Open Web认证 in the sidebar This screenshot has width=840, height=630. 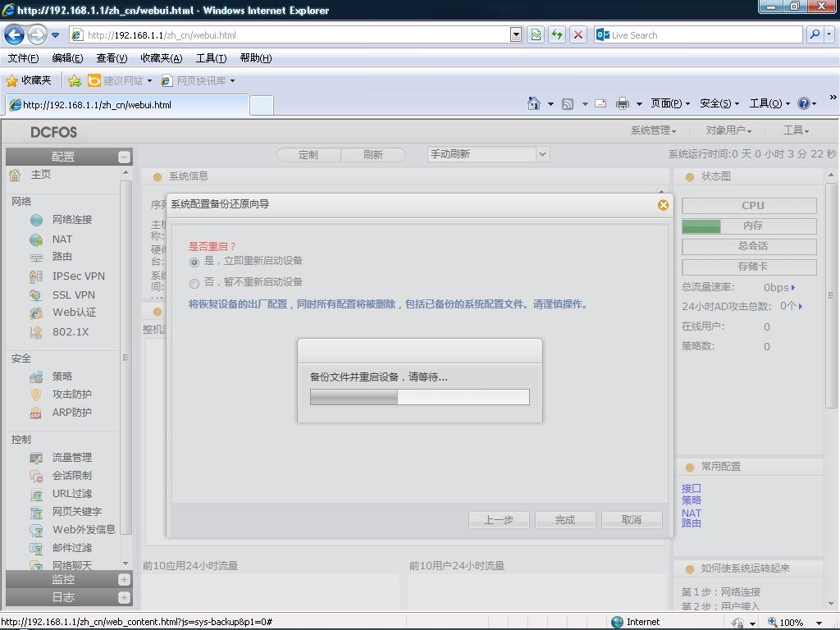coord(74,313)
